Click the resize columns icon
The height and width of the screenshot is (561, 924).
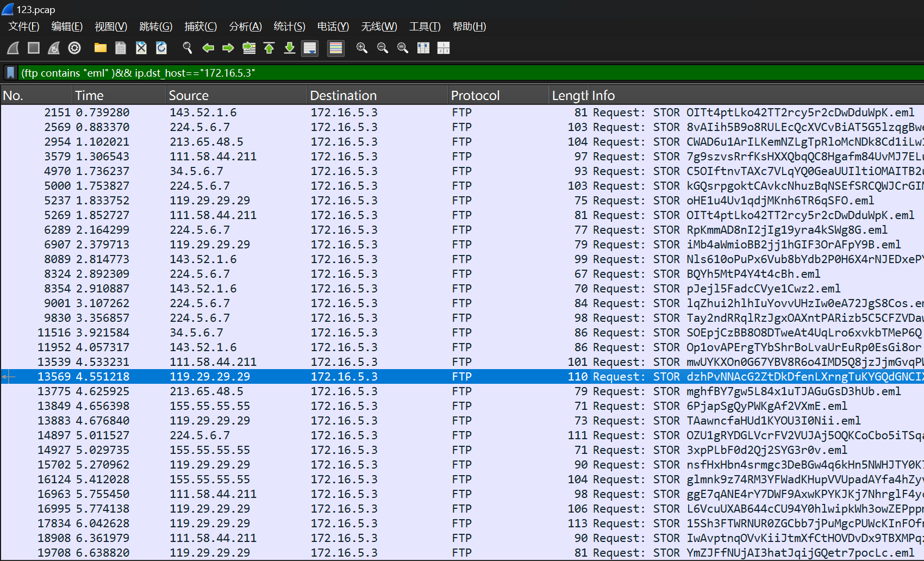coord(444,48)
